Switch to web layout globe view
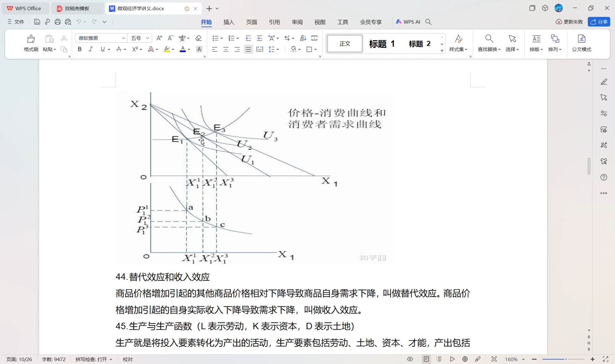This screenshot has height=364, width=615. 465,359
